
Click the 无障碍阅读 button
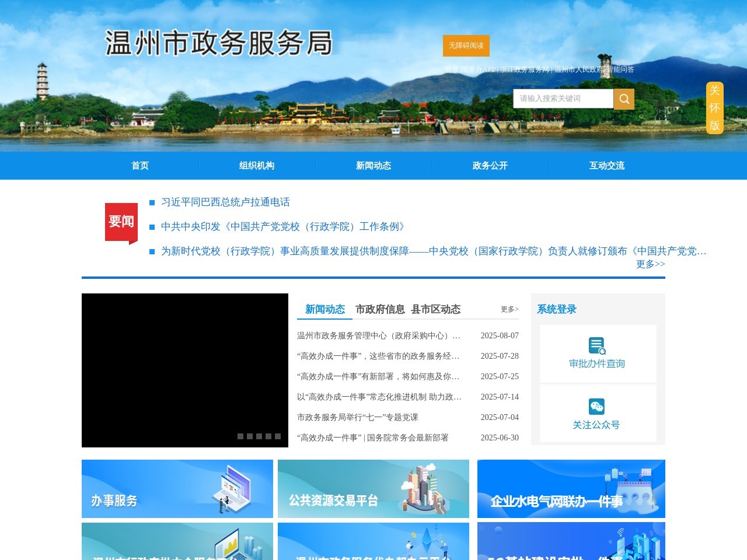click(x=466, y=45)
